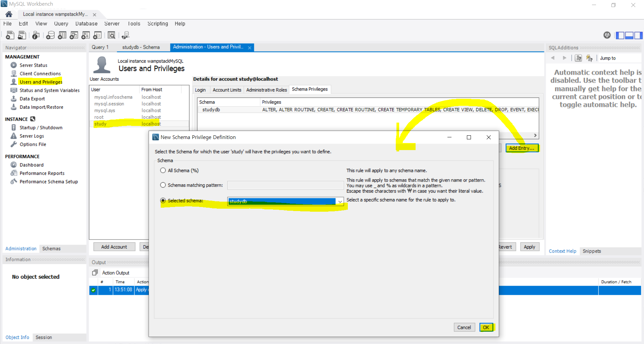Select studydb row in privileges table
Viewport: 644px width, 344px height.
click(368, 110)
